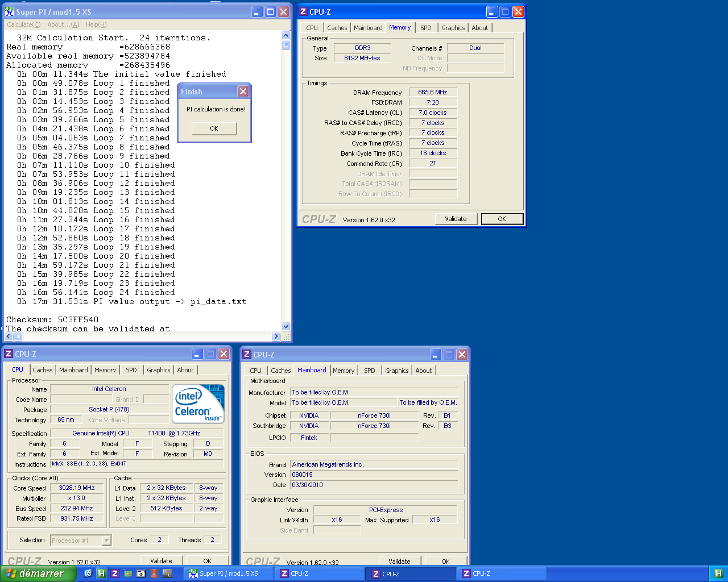
Task: Close the Finish dialog
Action: click(243, 91)
